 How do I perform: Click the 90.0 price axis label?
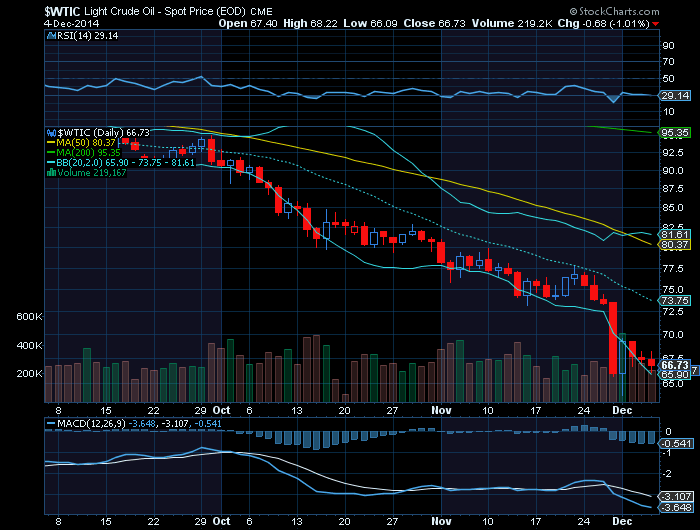(673, 171)
